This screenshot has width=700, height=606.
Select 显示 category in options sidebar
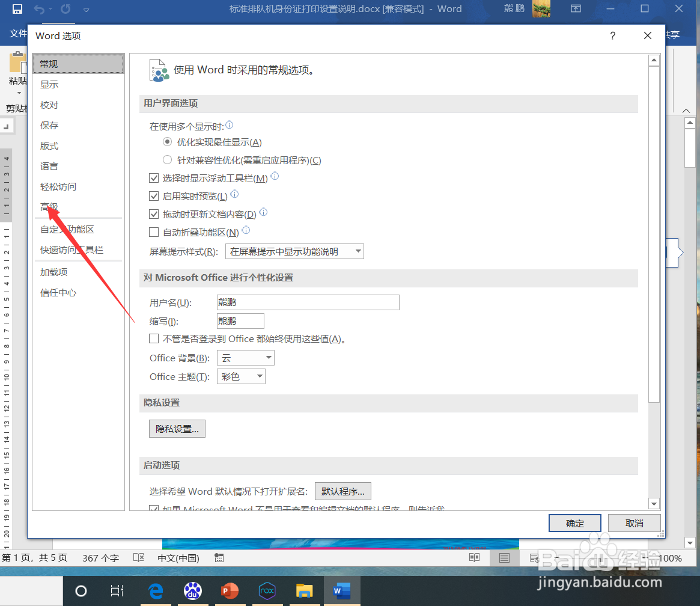[78, 84]
